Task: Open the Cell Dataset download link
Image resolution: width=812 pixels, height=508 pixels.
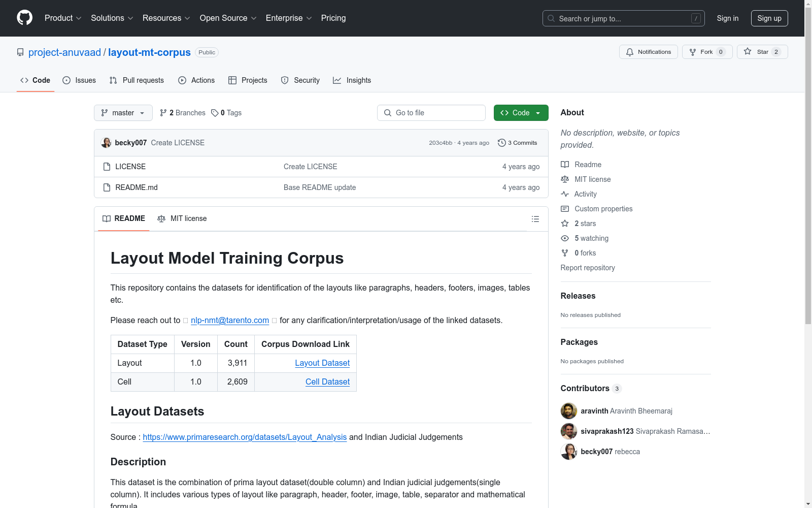Action: (x=327, y=382)
